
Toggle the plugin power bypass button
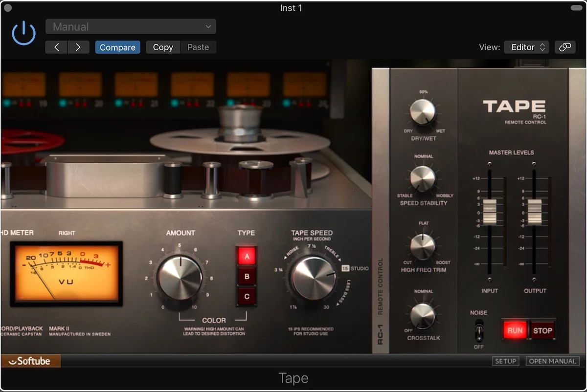[x=23, y=34]
